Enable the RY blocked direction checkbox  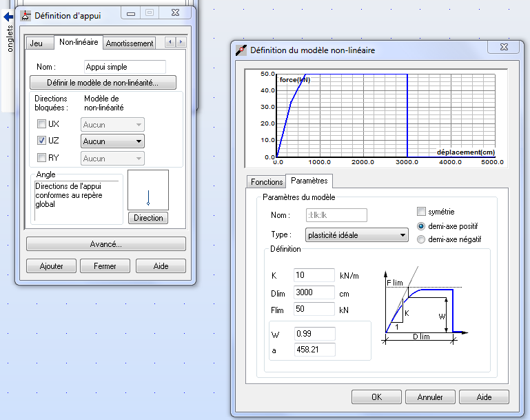click(41, 157)
